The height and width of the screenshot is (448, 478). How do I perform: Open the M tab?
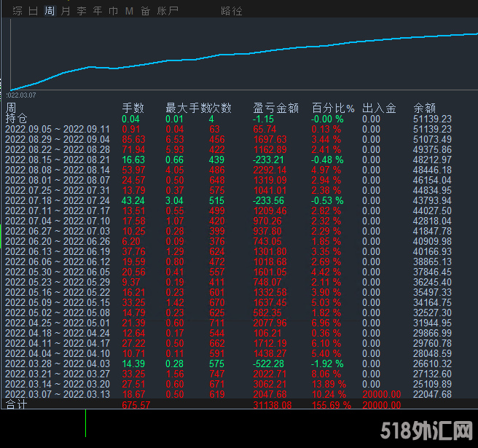pos(129,11)
